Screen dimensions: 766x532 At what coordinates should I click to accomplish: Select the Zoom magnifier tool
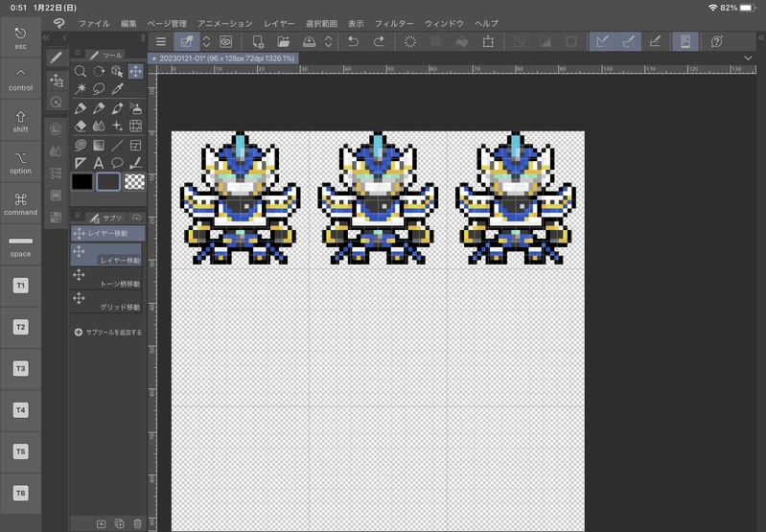pyautogui.click(x=81, y=71)
